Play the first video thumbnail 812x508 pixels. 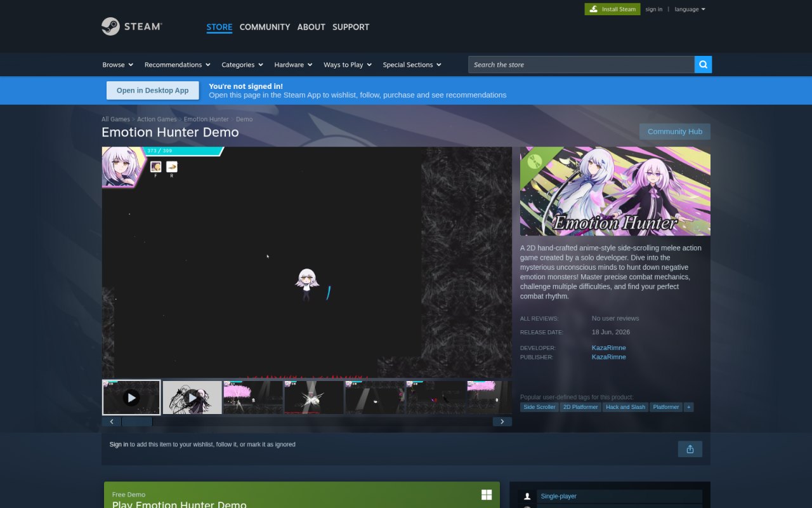131,398
